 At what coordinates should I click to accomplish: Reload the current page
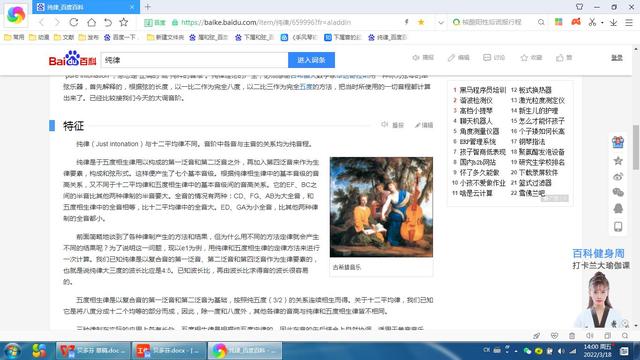click(74, 22)
